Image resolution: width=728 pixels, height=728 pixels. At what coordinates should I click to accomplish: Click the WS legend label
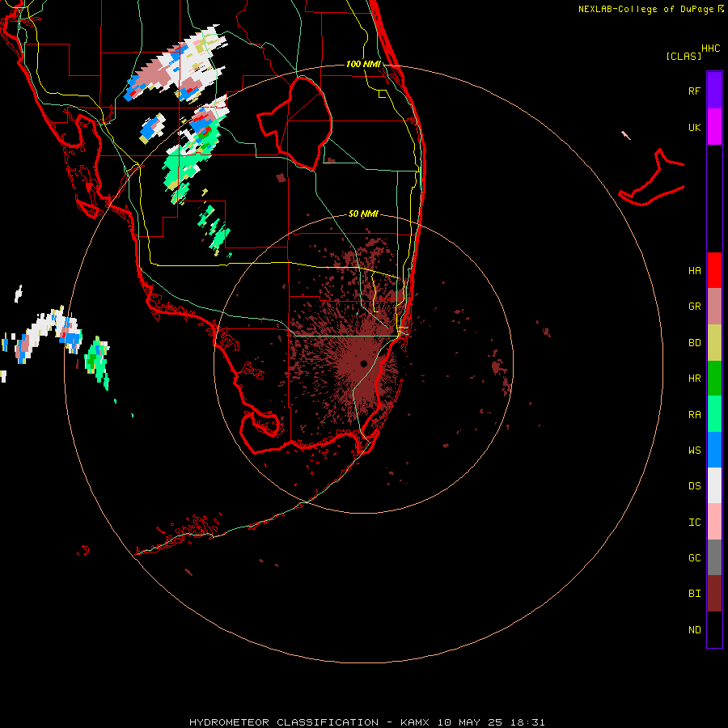coord(694,450)
